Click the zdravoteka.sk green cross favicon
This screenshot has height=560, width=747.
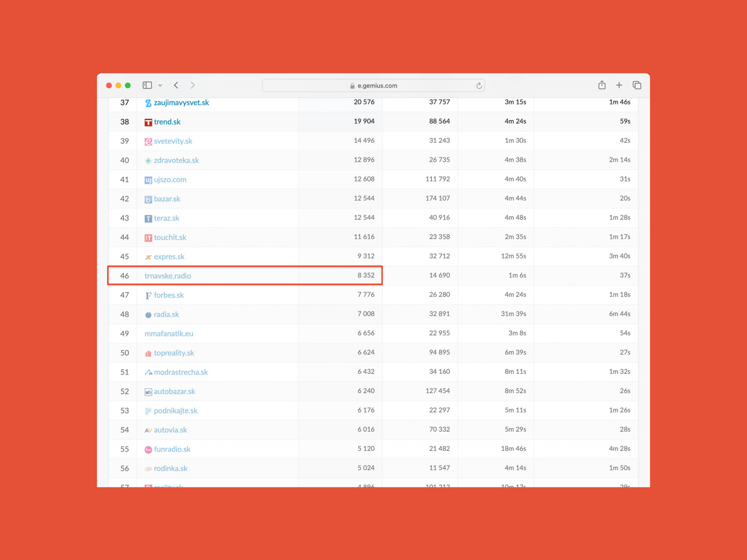coord(148,161)
